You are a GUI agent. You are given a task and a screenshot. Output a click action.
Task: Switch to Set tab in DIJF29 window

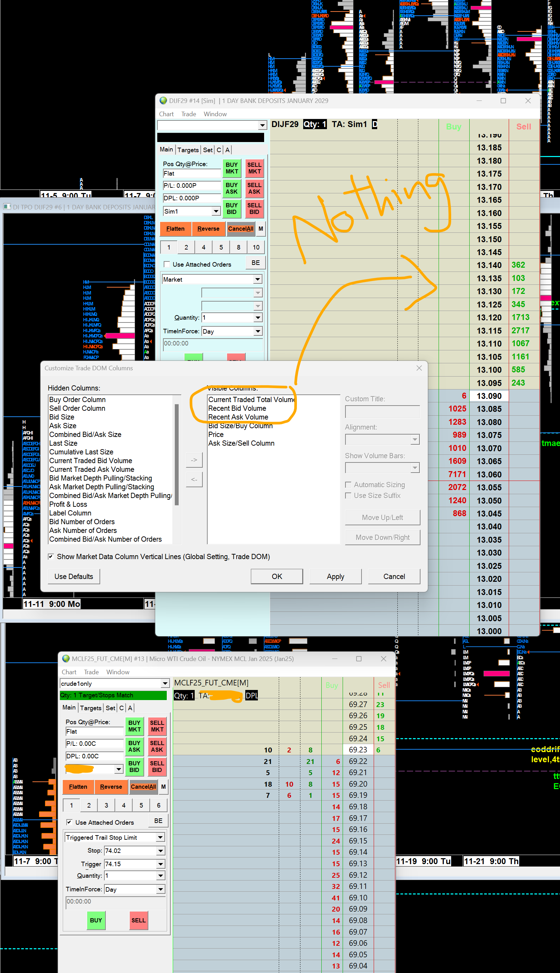208,150
